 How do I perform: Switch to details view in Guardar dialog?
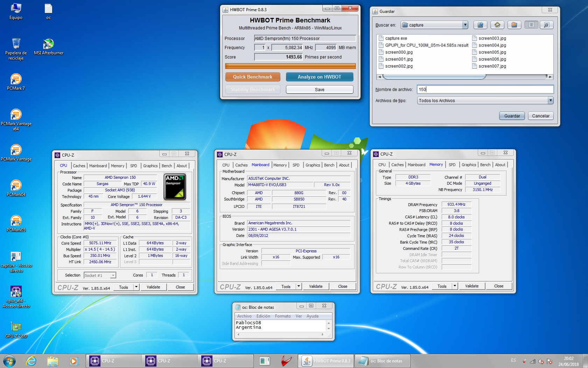(546, 25)
